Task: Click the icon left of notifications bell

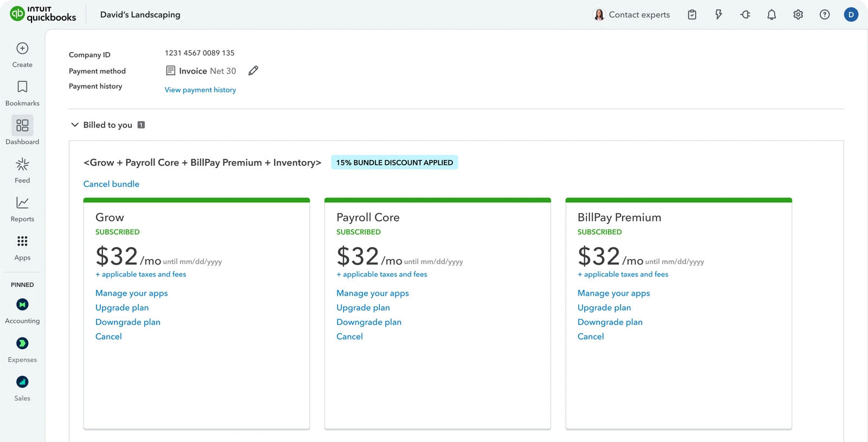Action: click(x=745, y=15)
